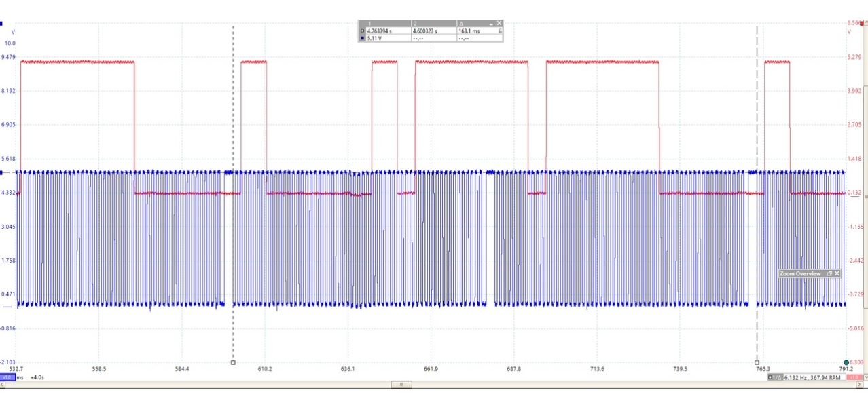Select the 163.1 ms delta value
The image size is (868, 403).
pos(468,31)
